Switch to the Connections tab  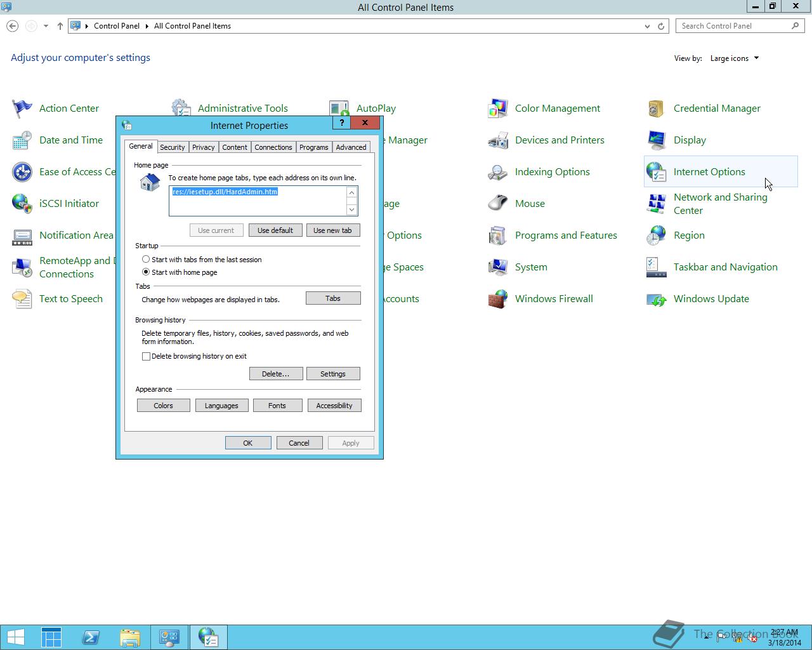click(x=273, y=147)
